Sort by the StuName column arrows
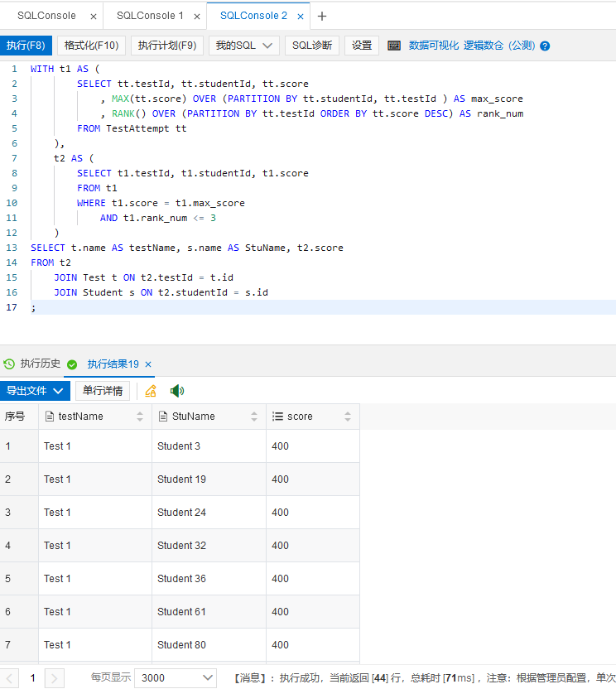Screen dimensions: 616x689 click(x=254, y=417)
